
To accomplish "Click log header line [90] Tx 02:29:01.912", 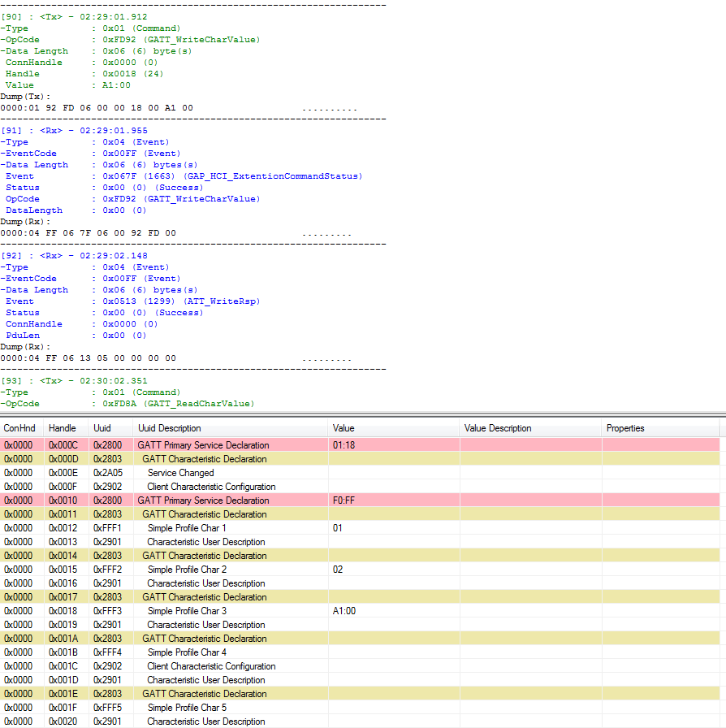I will [74, 17].
